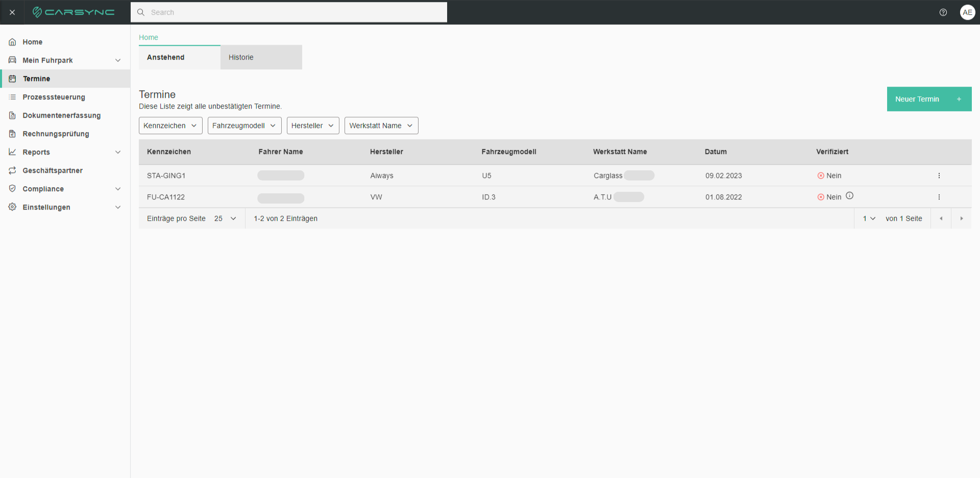Click the date 09.02.2023
This screenshot has width=980, height=478.
pyautogui.click(x=724, y=175)
